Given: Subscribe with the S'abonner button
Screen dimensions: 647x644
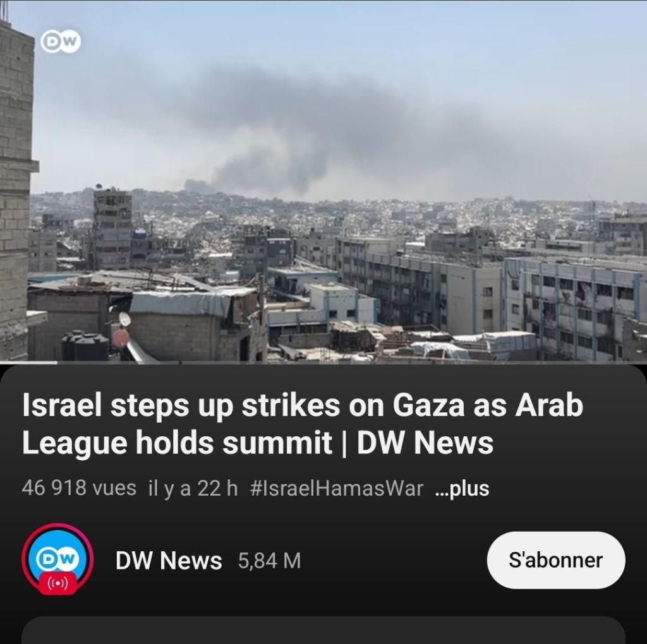Looking at the screenshot, I should click(556, 560).
